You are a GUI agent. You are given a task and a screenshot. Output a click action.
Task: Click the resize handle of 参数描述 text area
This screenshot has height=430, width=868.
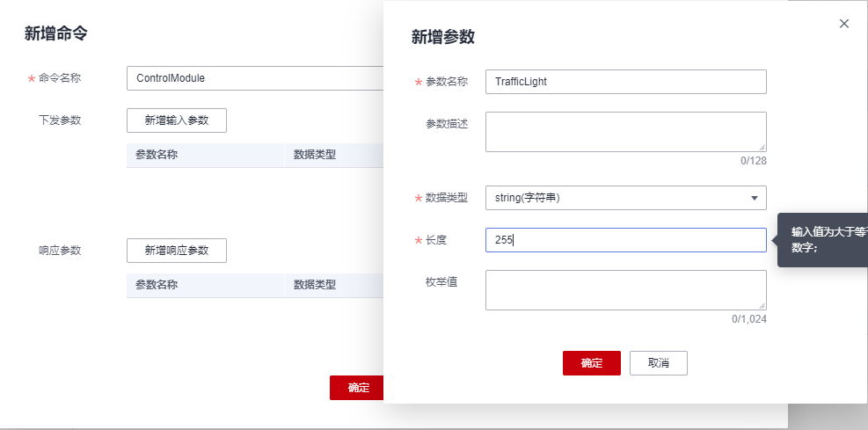pyautogui.click(x=762, y=147)
